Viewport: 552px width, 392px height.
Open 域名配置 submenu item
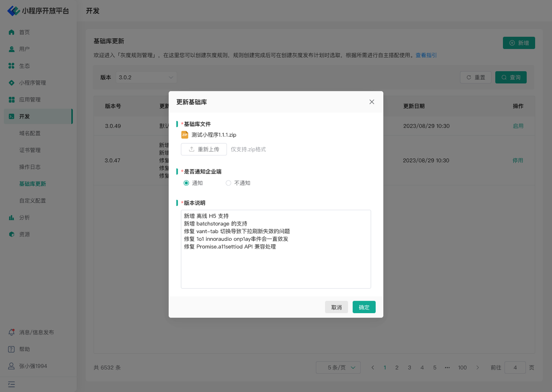(30, 134)
